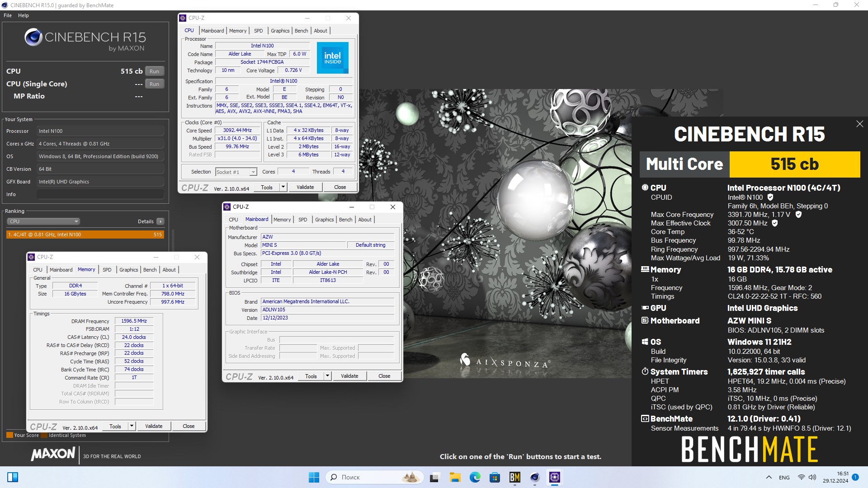Image resolution: width=868 pixels, height=488 pixels.
Task: Click the Default string model field
Action: 371,245
